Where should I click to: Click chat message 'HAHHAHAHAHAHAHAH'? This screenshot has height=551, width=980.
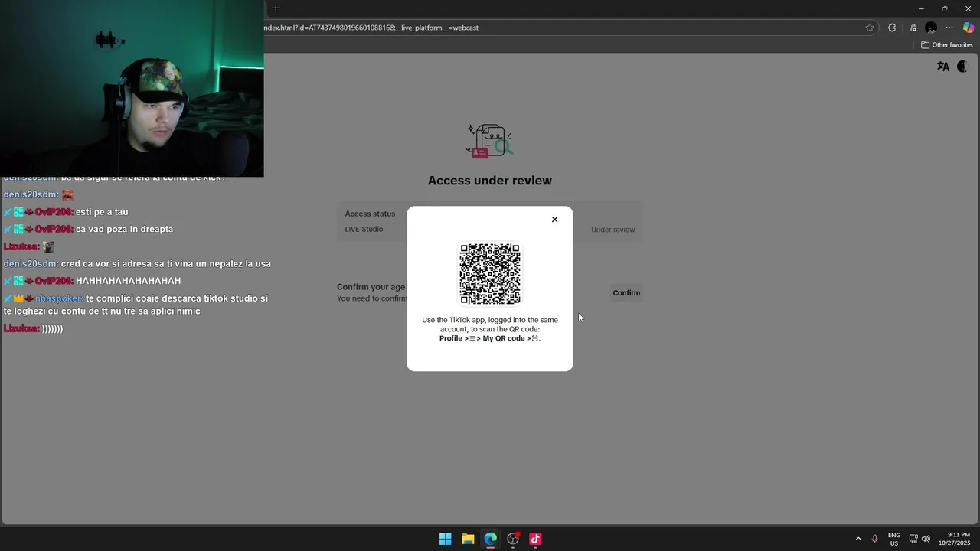[128, 281]
